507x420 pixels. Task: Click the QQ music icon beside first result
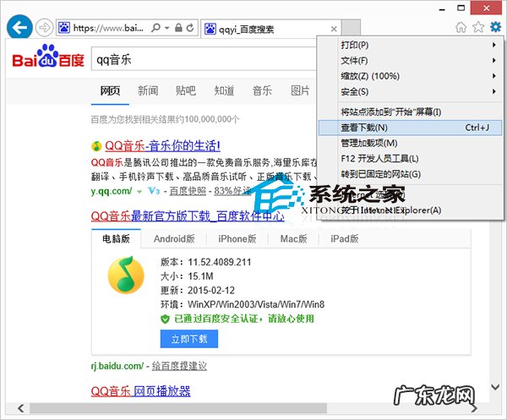pos(96,146)
